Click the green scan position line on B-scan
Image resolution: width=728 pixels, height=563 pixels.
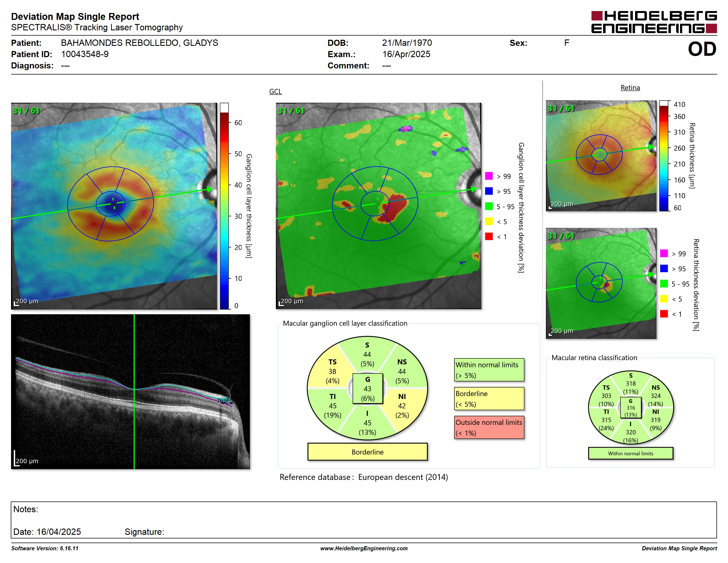pyautogui.click(x=134, y=392)
